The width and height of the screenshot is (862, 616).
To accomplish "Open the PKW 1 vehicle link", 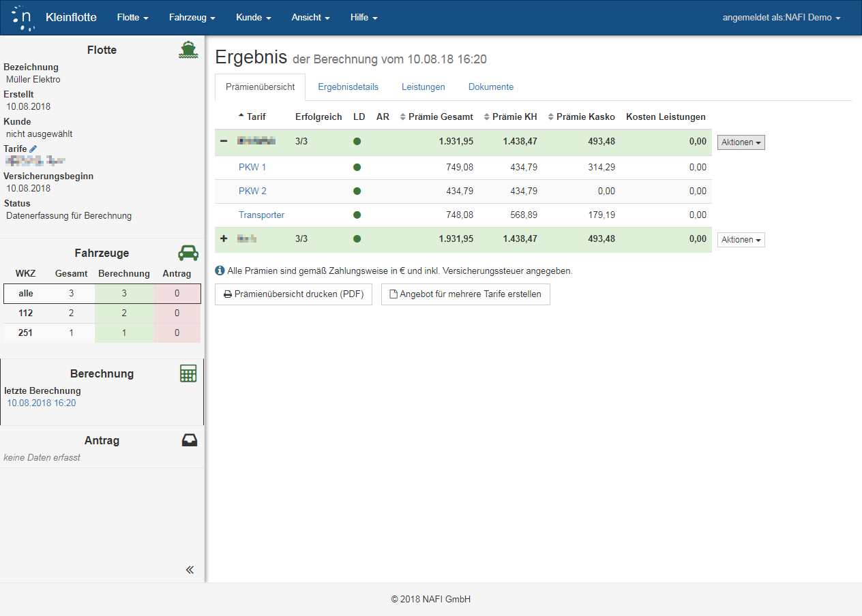I will [x=252, y=167].
